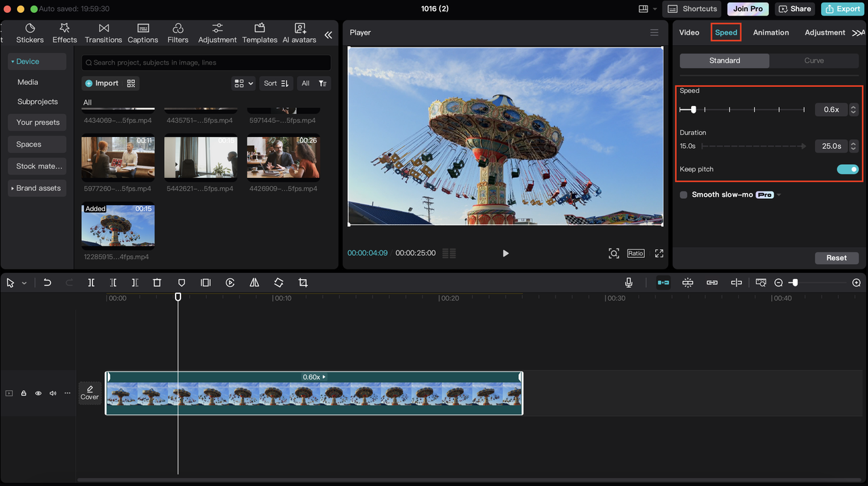
Task: Open the Effects panel
Action: (64, 33)
